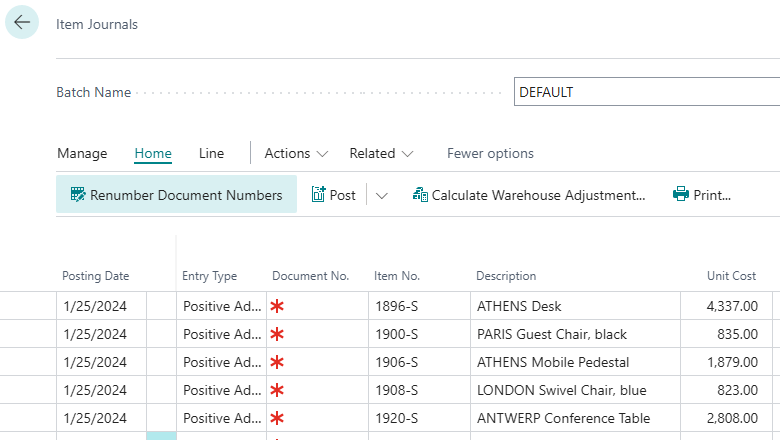This screenshot has width=780, height=440.
Task: Switch to the Line tab
Action: 211,153
